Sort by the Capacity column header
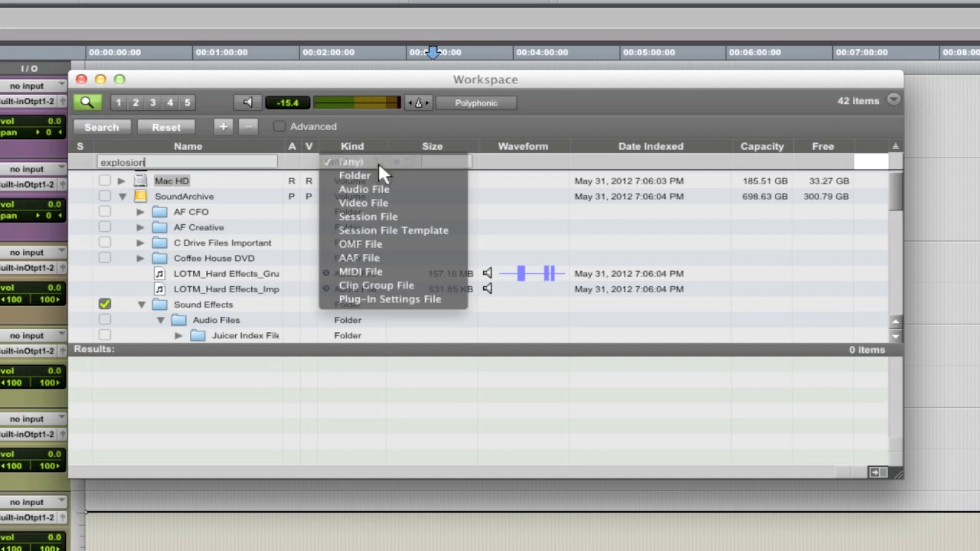 pos(762,146)
